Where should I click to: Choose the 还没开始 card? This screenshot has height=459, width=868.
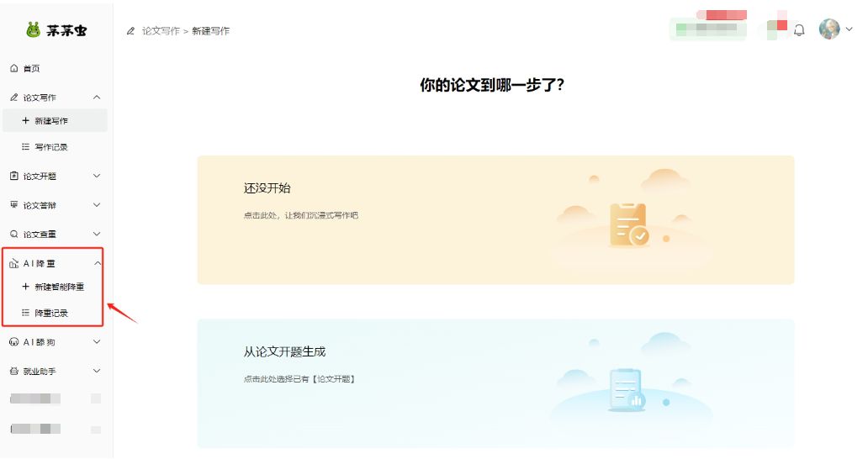click(495, 220)
